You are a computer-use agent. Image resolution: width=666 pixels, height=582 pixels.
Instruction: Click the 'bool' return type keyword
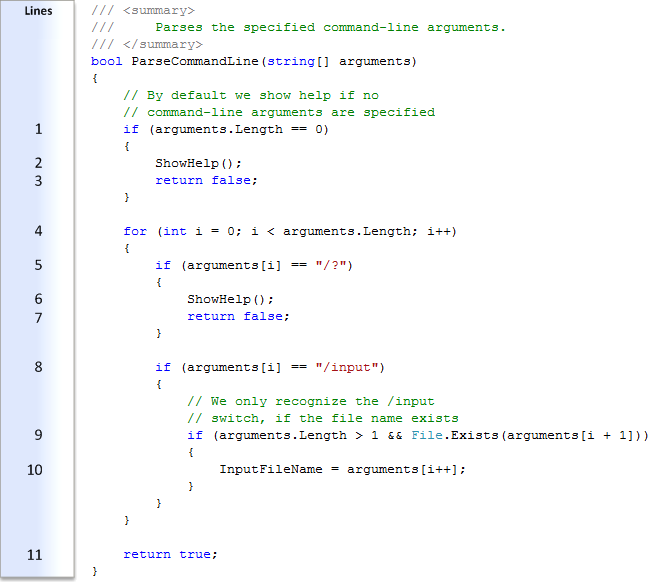click(x=107, y=61)
